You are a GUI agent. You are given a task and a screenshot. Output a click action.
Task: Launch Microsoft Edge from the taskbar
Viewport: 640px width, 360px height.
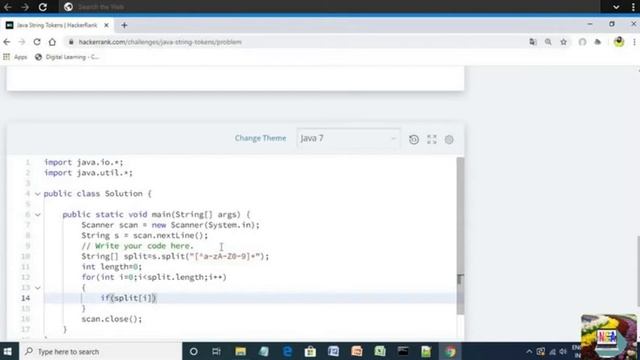(x=287, y=351)
